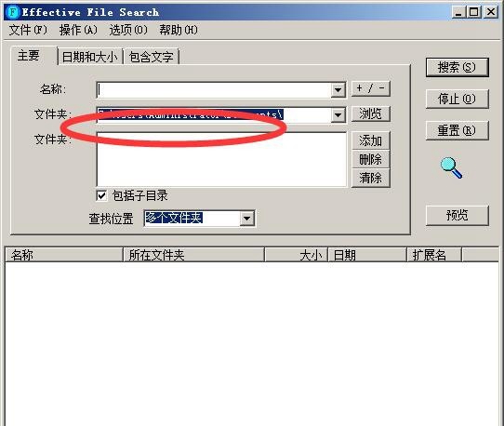The image size is (504, 426).
Task: Click the magnifying glass search icon
Action: (x=451, y=167)
